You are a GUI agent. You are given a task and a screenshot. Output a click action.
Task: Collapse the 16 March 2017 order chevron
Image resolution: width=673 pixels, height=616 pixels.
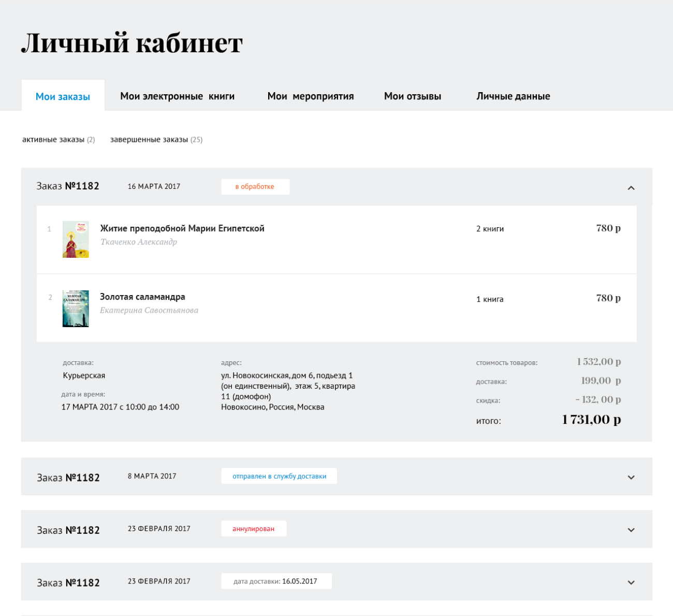pos(631,187)
